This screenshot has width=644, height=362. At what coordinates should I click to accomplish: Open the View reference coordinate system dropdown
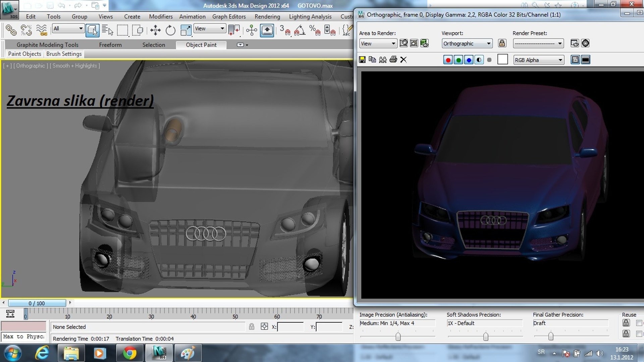[210, 29]
